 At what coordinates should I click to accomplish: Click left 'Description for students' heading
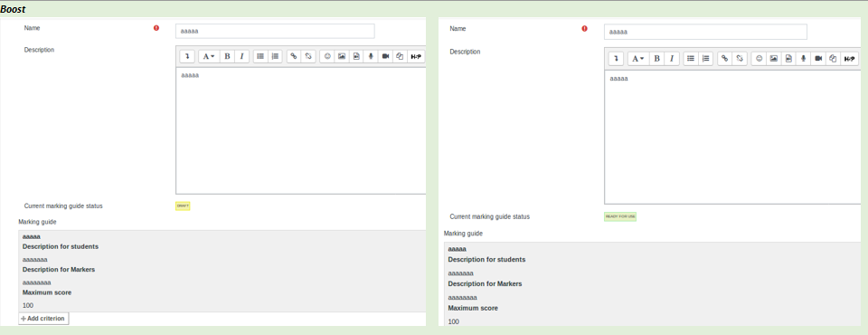pos(61,247)
